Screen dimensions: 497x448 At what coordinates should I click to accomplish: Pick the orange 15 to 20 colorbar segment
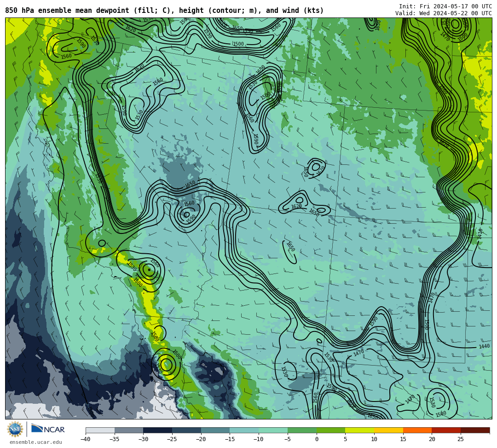417,430
